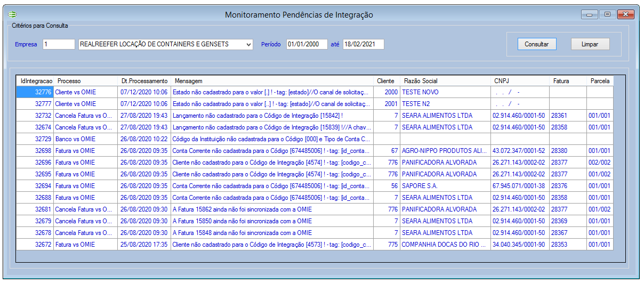Close the Monitoramento window
The image size is (644, 284).
(x=625, y=14)
